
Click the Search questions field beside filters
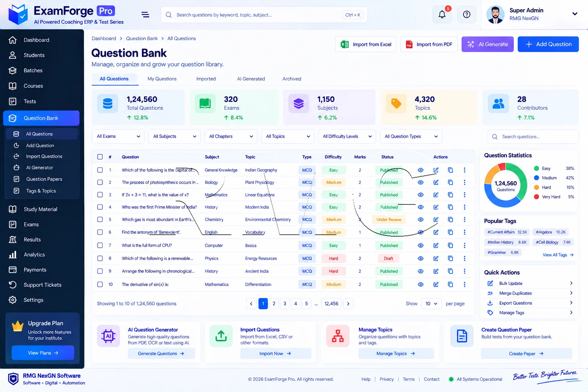coord(533,137)
